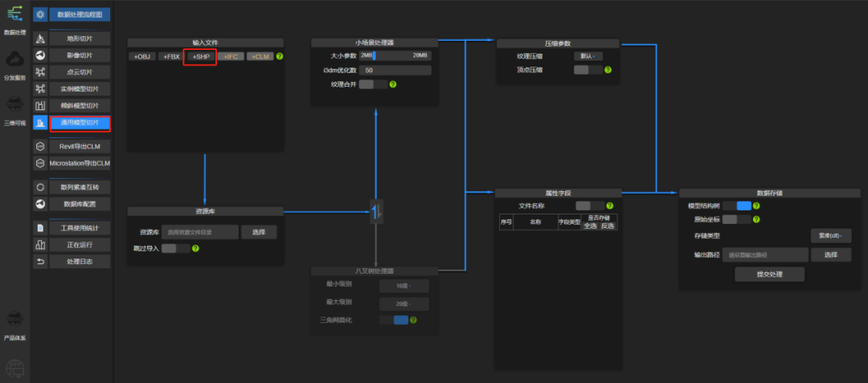Image resolution: width=868 pixels, height=383 pixels.
Task: Click the help icon next to 三角网简化
Action: click(x=414, y=320)
